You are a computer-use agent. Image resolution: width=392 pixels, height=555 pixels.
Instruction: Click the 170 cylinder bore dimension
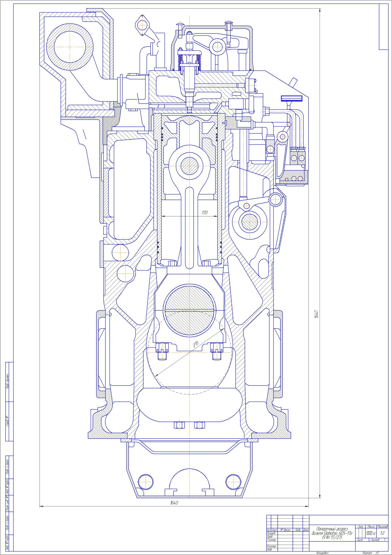205,213
